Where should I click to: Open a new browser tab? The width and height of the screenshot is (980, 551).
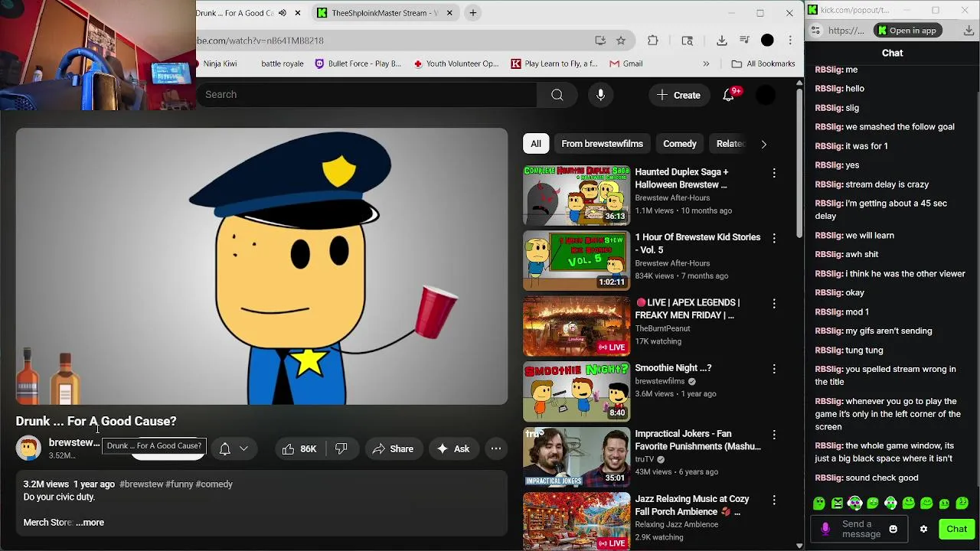coord(473,13)
